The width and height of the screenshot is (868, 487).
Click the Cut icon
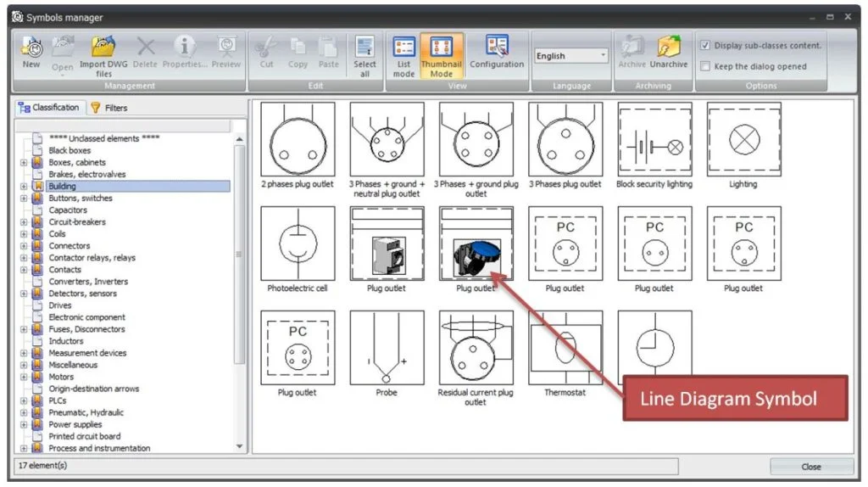(x=266, y=48)
